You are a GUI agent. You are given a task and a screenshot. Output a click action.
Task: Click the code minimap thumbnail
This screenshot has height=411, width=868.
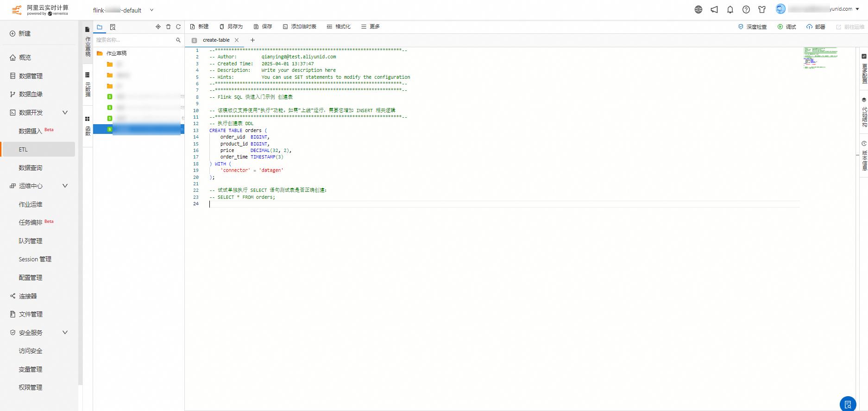pos(821,58)
